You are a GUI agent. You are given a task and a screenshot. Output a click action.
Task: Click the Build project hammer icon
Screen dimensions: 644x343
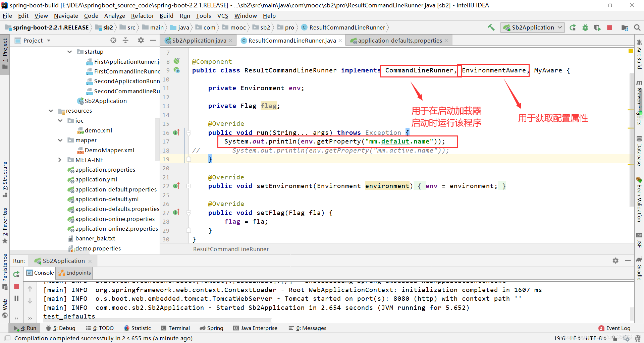coord(491,27)
